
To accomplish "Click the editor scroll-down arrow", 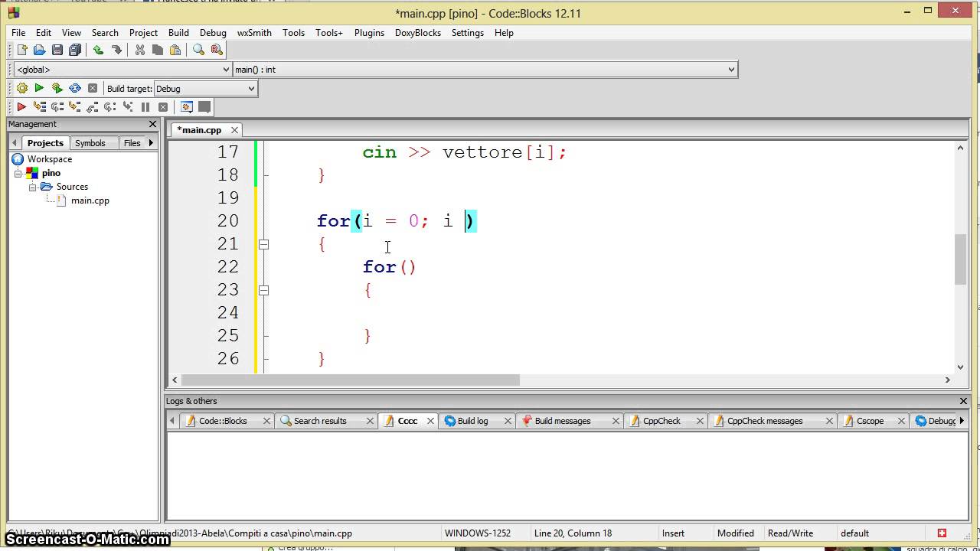I will click(960, 367).
